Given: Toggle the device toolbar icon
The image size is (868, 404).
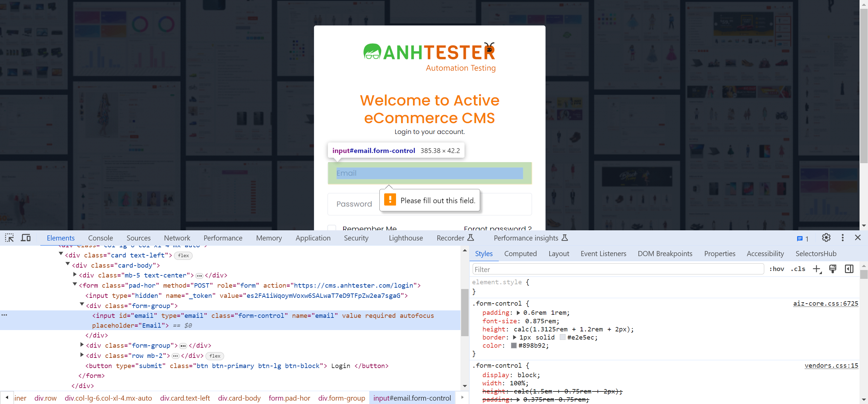Looking at the screenshot, I should pyautogui.click(x=26, y=238).
